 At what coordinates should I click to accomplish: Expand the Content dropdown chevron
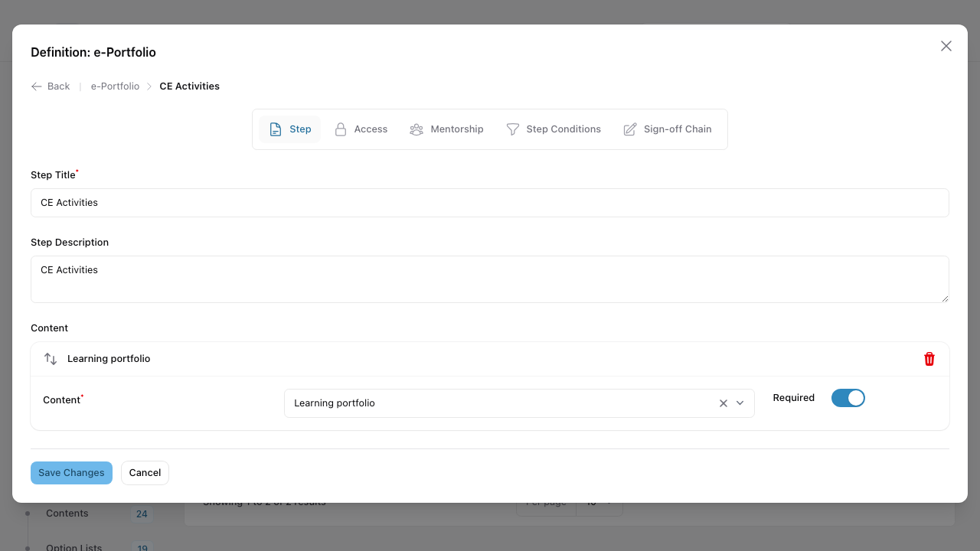coord(740,403)
